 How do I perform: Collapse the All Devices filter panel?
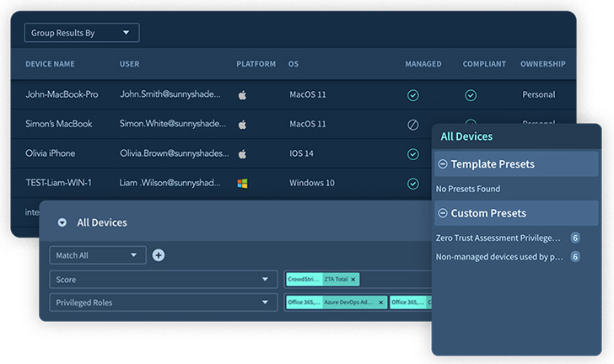(62, 222)
